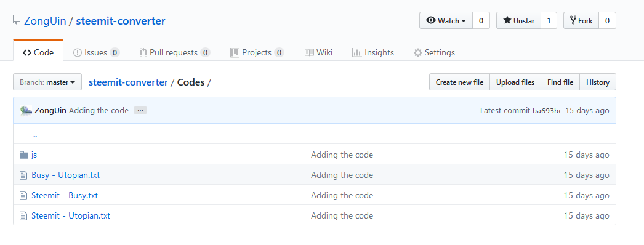Screen dimensions: 644x245
Task: Expand the commit message ellipsis
Action: (x=140, y=110)
